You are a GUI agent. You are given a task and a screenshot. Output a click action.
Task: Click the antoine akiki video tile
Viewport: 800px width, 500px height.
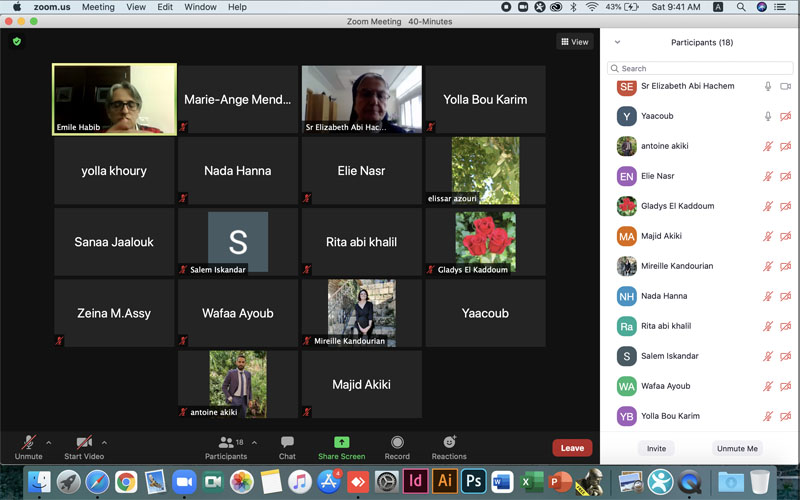(238, 384)
